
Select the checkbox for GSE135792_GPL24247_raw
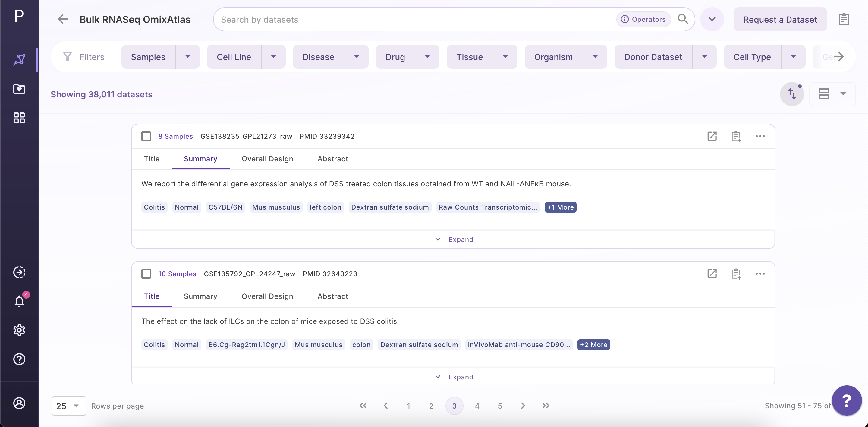pos(146,274)
